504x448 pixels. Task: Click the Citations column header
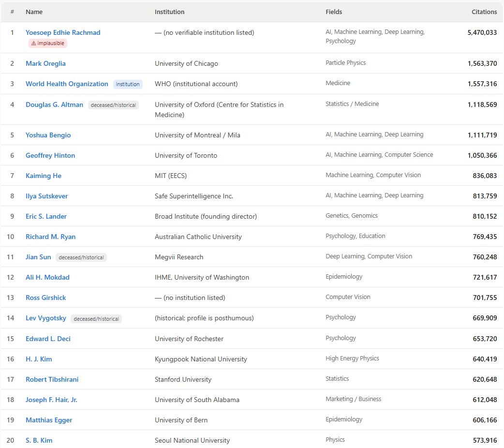[484, 12]
